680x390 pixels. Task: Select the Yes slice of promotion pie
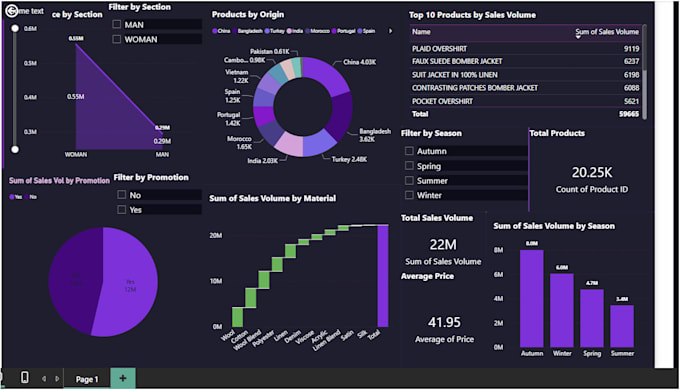pos(130,282)
